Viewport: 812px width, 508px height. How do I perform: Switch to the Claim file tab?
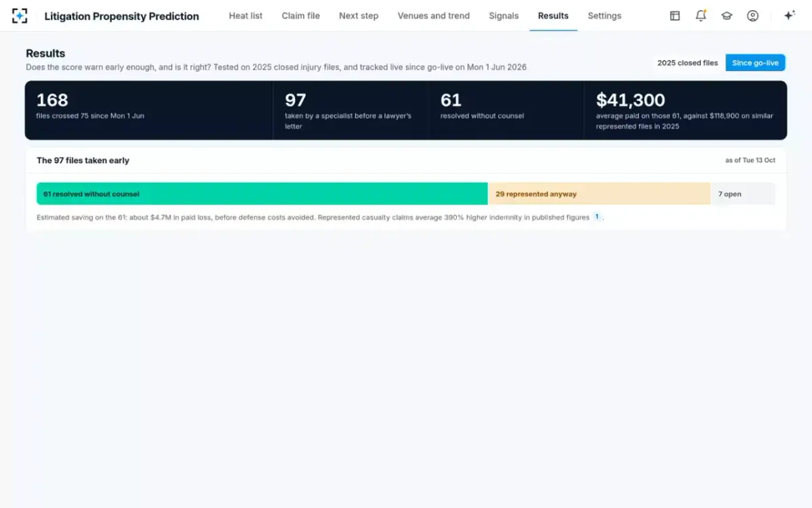(301, 16)
